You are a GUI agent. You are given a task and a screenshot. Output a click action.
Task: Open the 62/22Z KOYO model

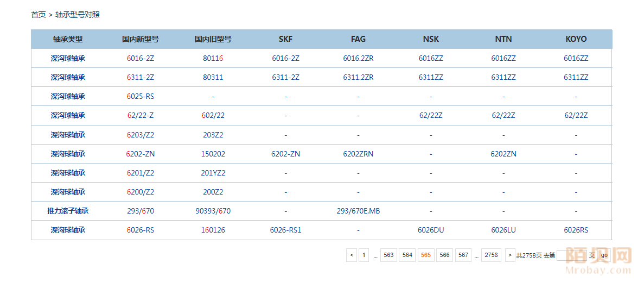(x=576, y=115)
